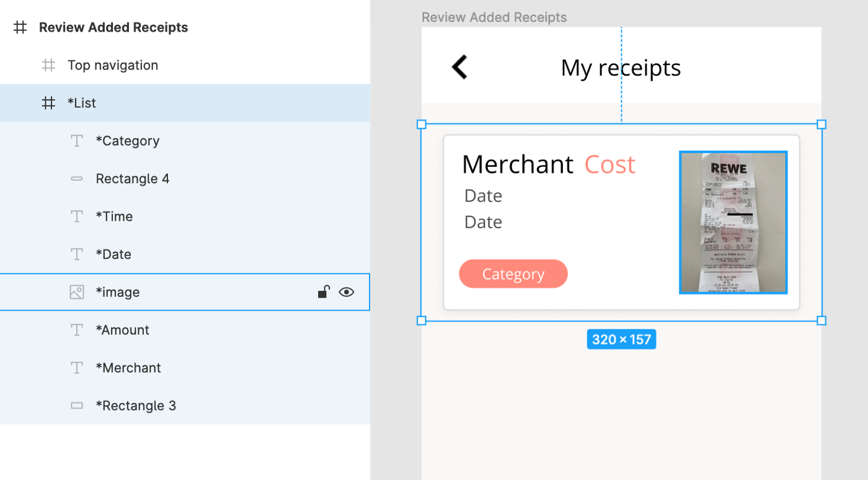Click the frame icon of the *List layer
This screenshot has height=480, width=868.
[x=48, y=103]
